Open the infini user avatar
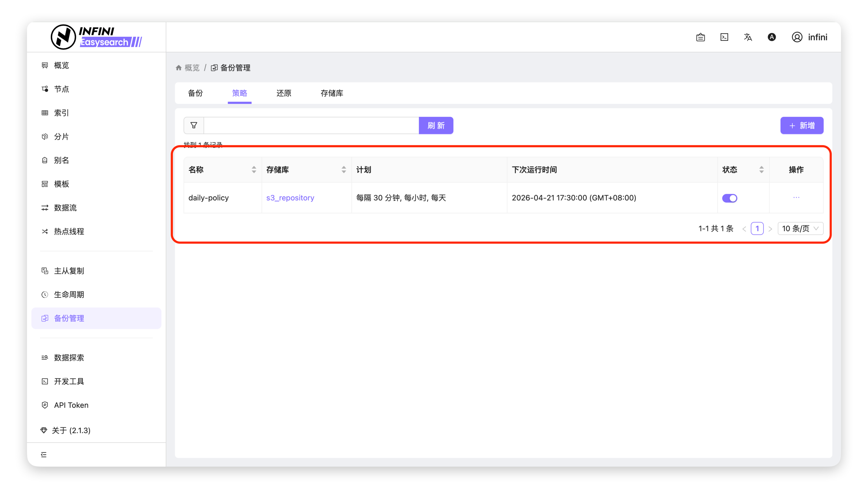Image resolution: width=868 pixels, height=499 pixels. point(797,37)
